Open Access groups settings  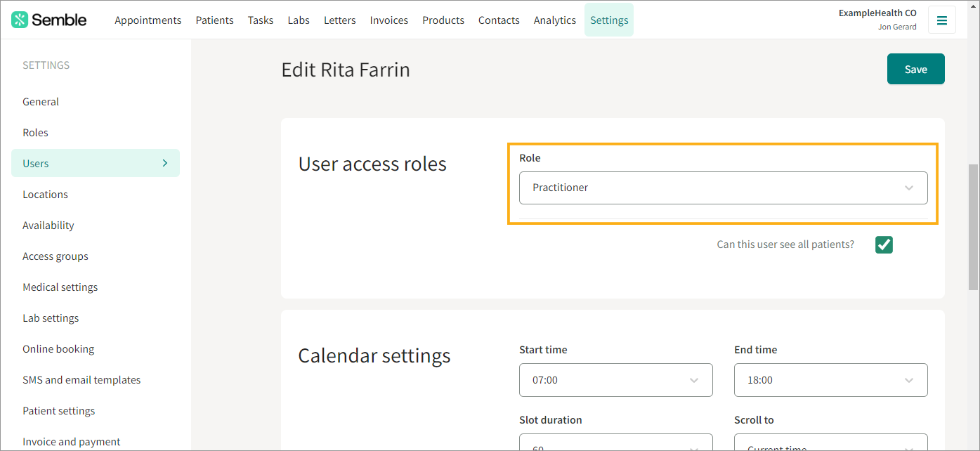55,256
